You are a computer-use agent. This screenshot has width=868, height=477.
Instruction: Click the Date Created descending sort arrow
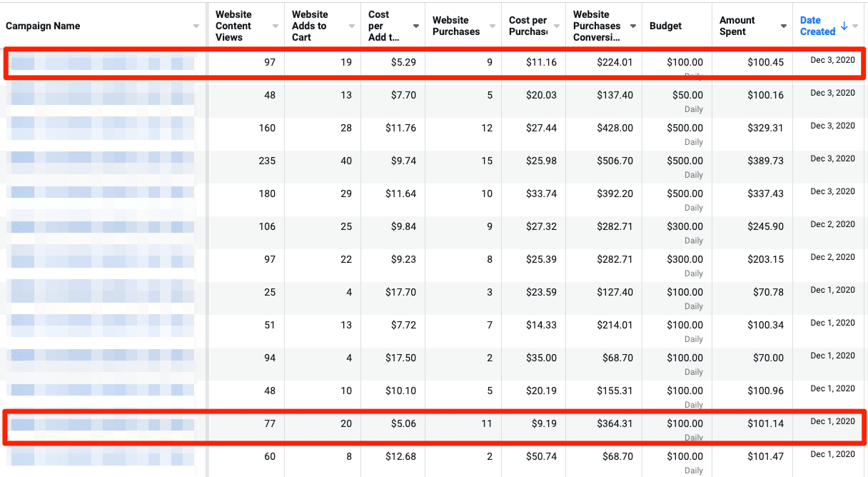coord(844,26)
